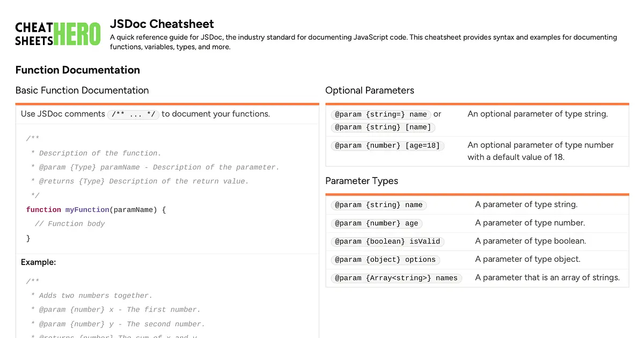The height and width of the screenshot is (338, 644).
Task: Click the @param {string=} name code chip
Action: [x=381, y=114]
